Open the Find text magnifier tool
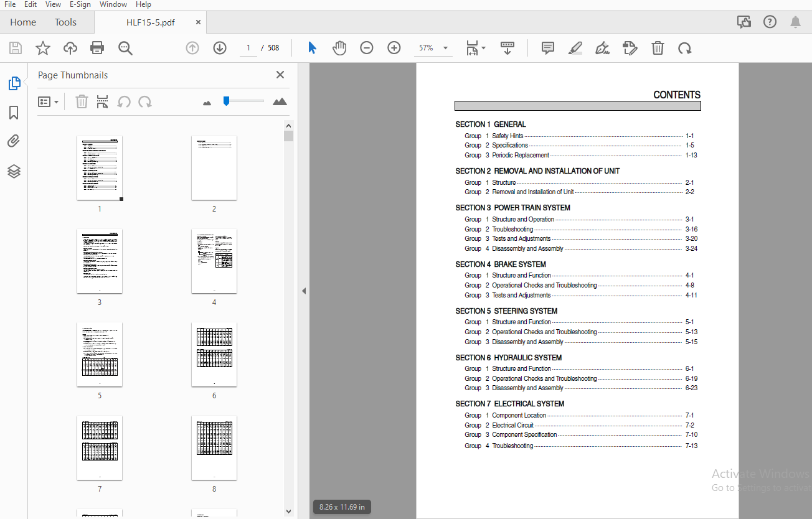Image resolution: width=812 pixels, height=519 pixels. 125,48
